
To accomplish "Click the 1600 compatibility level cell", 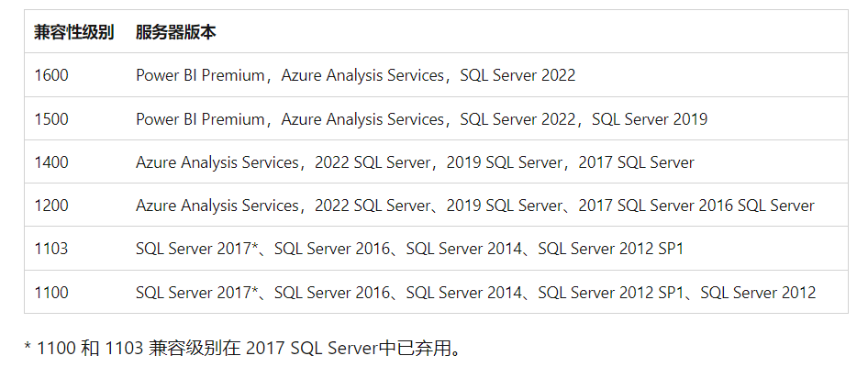I will click(x=51, y=74).
